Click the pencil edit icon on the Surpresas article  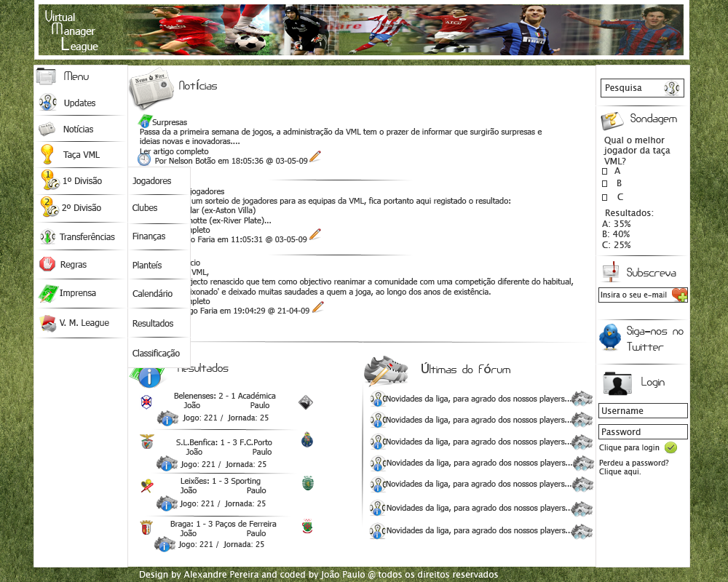pyautogui.click(x=314, y=156)
